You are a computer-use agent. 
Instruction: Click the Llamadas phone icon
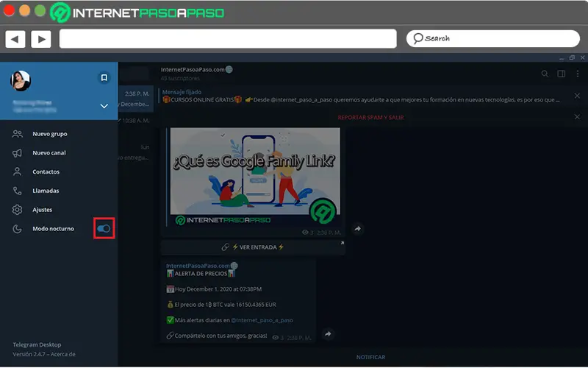coord(17,191)
